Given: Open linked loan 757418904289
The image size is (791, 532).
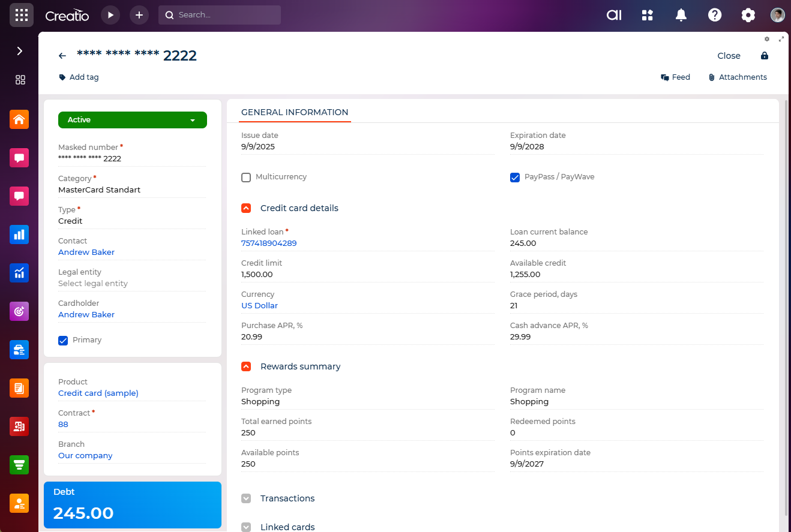Looking at the screenshot, I should click(x=269, y=244).
